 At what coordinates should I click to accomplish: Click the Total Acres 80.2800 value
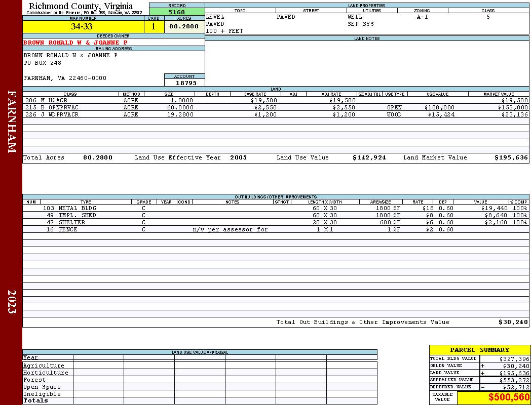coord(98,157)
